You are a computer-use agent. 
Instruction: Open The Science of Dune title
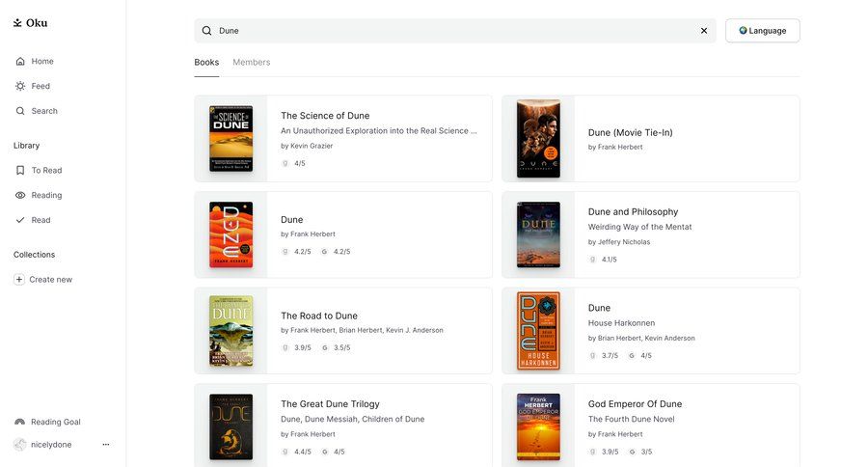325,116
